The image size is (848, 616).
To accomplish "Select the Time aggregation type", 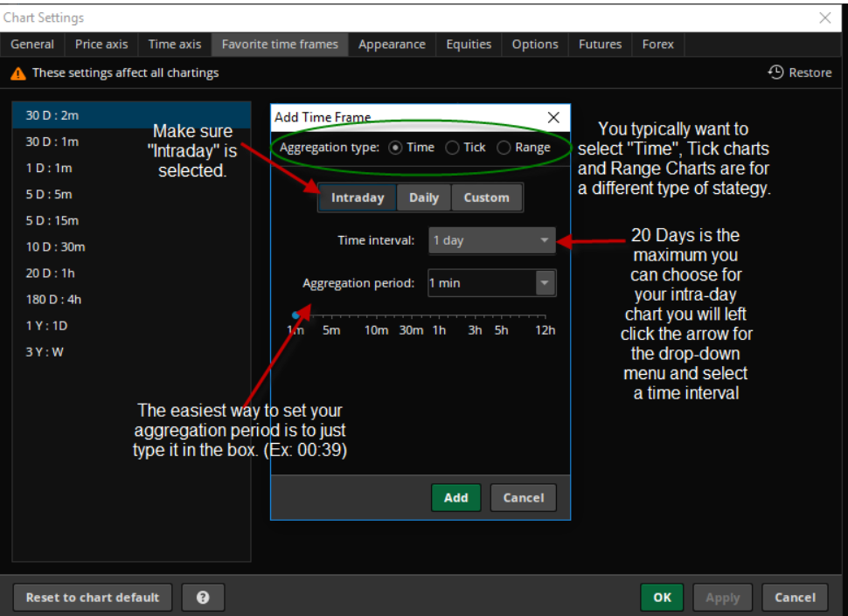I will coord(395,148).
